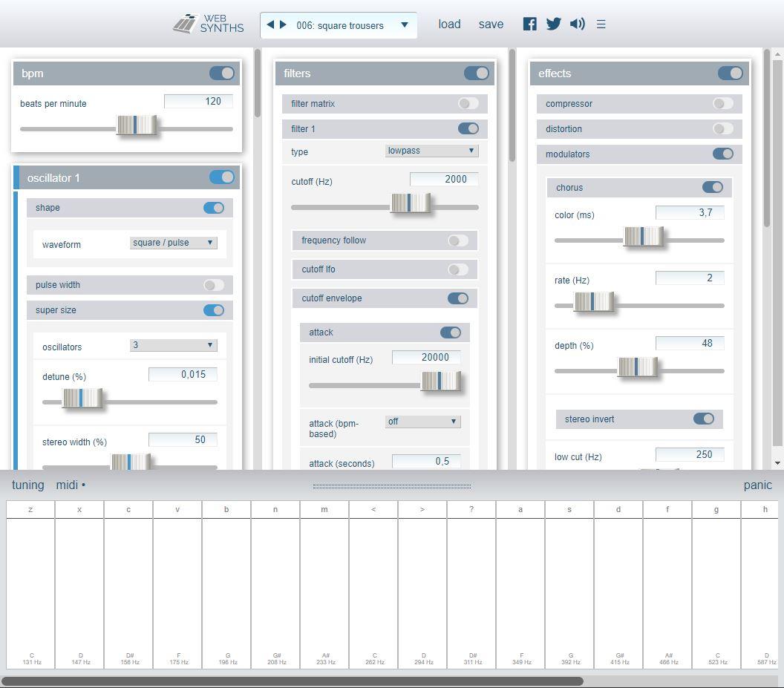Click the cutoff (Hz) value field 2000
Screen dimensions: 784x688
pos(444,180)
